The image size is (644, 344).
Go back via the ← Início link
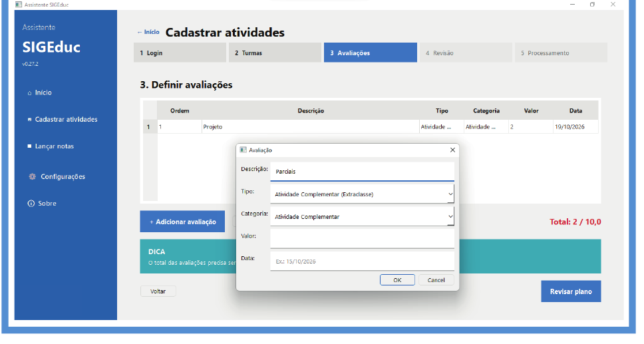click(x=148, y=32)
